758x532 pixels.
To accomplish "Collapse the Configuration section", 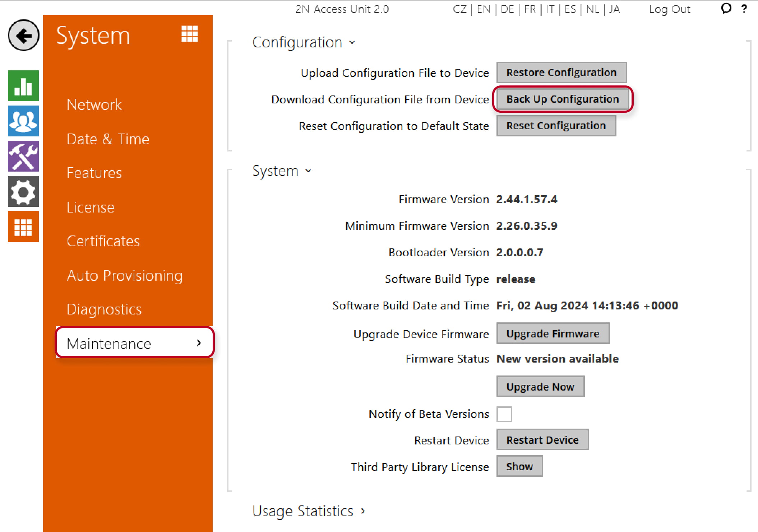I will point(304,42).
